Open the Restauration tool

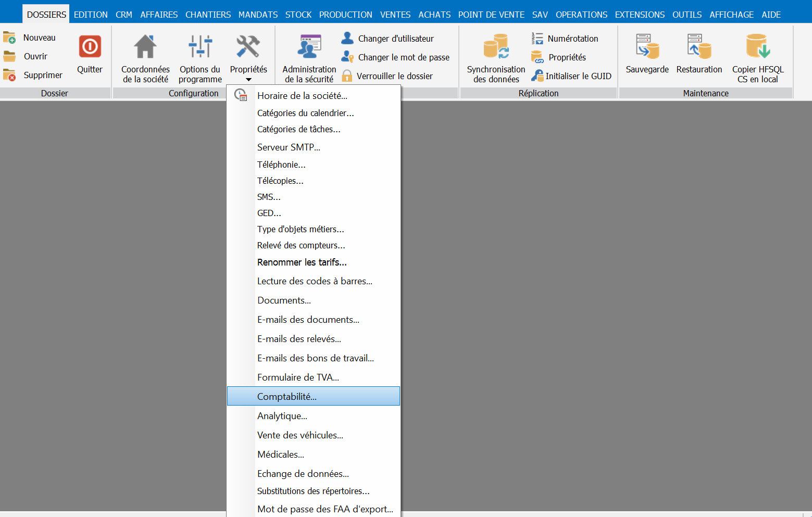click(x=699, y=47)
